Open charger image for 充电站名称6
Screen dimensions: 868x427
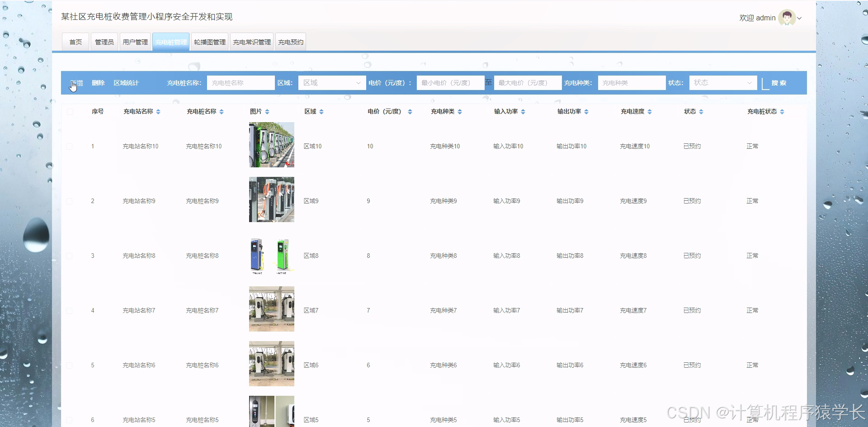click(x=272, y=364)
